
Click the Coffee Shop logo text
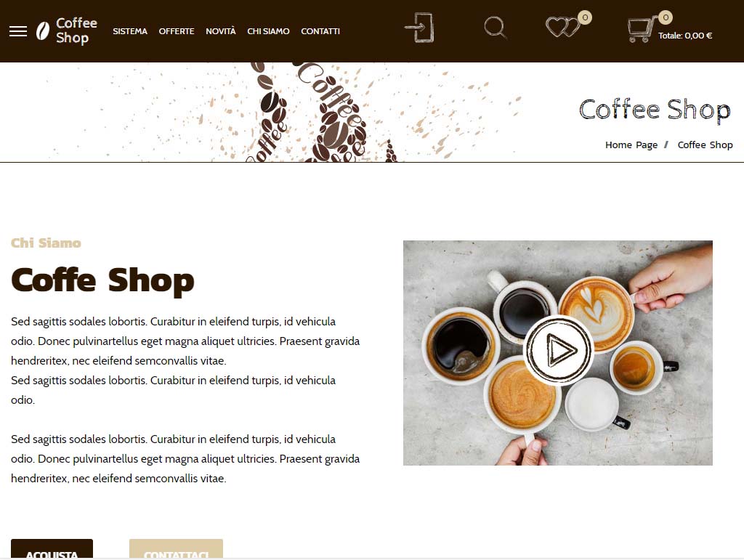(76, 31)
